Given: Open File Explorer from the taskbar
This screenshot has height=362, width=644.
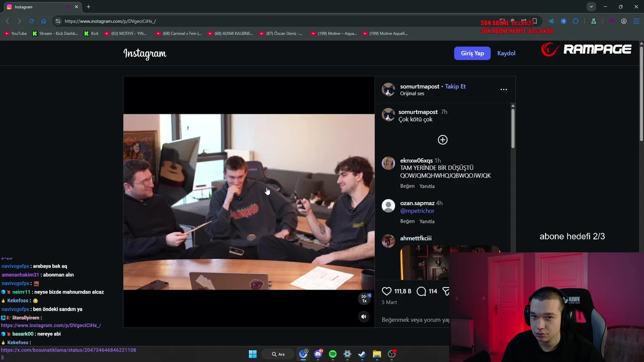Looking at the screenshot, I should (377, 354).
